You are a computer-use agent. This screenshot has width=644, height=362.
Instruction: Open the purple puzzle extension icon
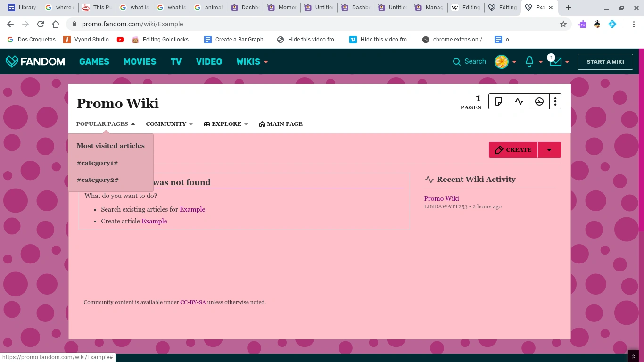tap(582, 24)
